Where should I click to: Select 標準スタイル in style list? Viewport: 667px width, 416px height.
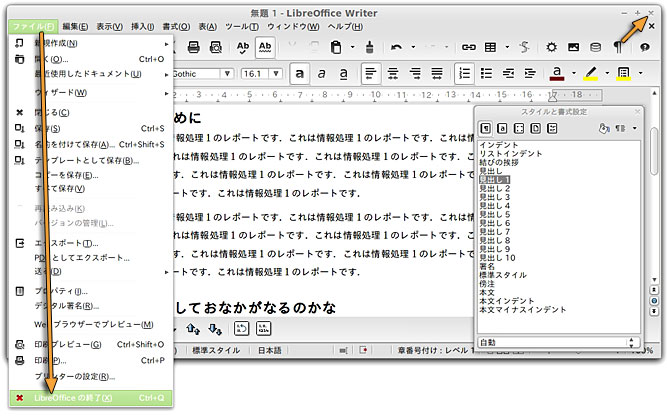[503, 275]
